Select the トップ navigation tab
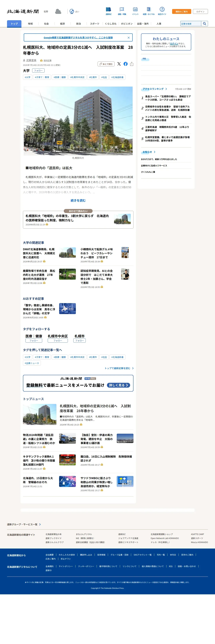Screen dimensions: 215x644 [14, 24]
